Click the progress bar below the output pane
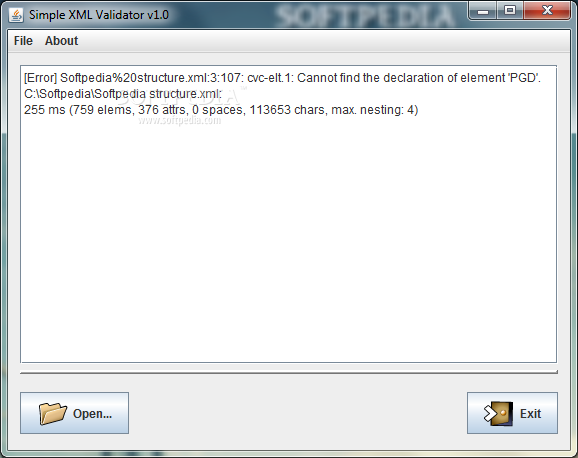 289,372
